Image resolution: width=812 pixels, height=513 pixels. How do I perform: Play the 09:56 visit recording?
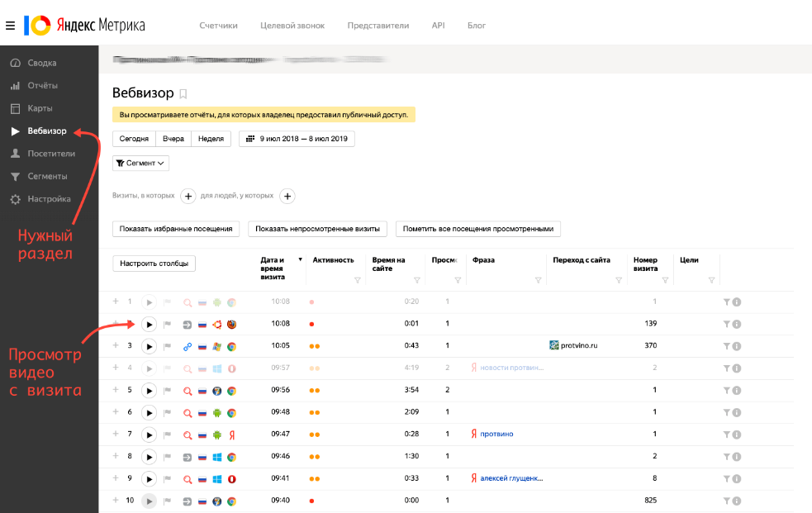pos(150,391)
